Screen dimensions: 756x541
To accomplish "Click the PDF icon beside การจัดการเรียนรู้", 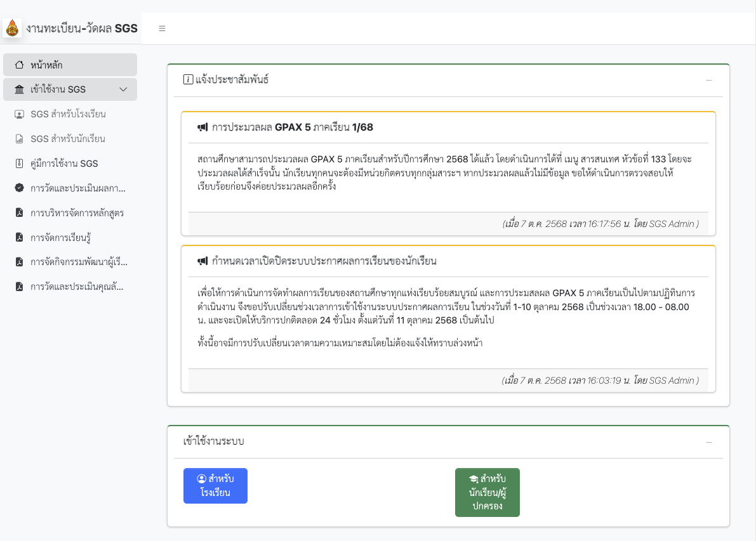I will (x=19, y=237).
